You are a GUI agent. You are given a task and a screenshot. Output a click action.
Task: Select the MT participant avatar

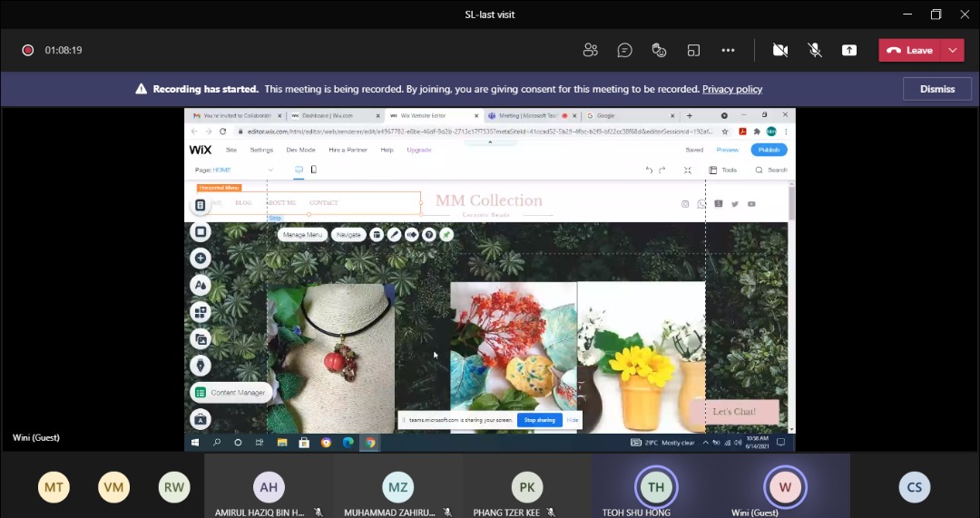tap(54, 487)
